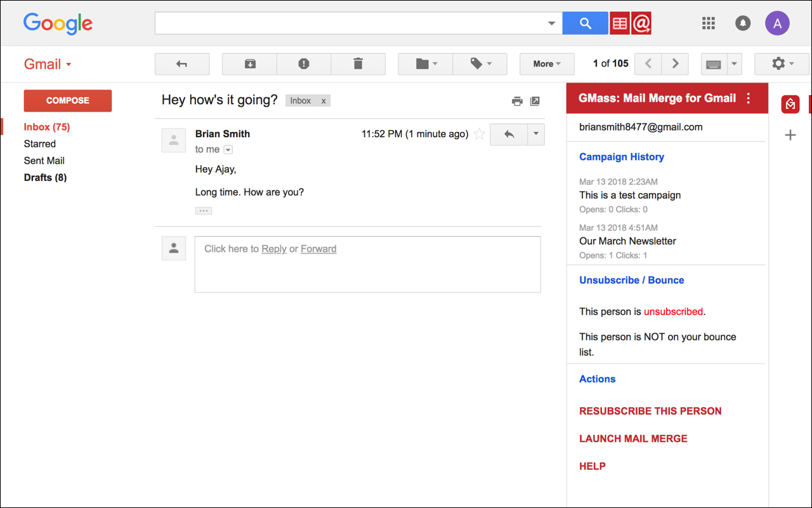
Task: Open the Sent Mail folder
Action: coord(44,161)
